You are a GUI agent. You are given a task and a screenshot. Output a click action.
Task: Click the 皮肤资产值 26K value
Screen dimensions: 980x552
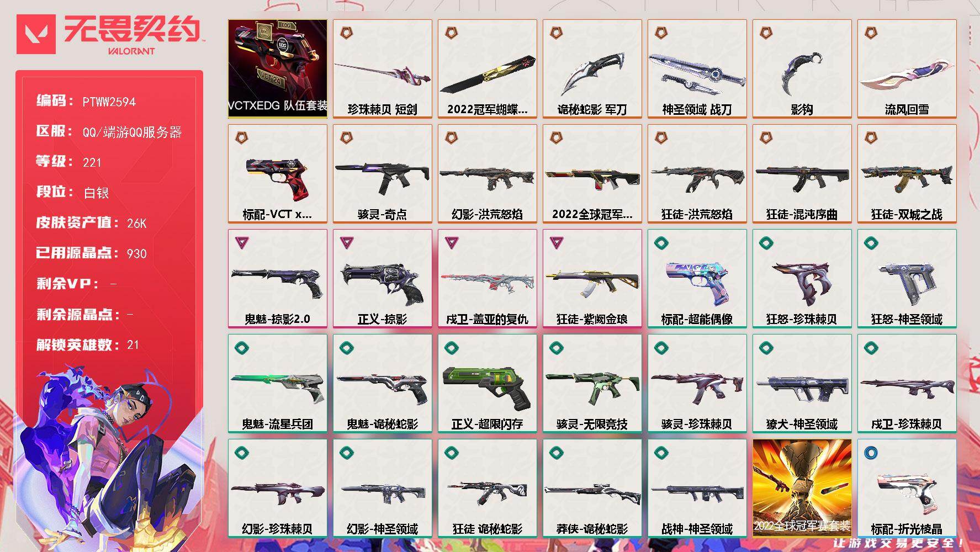[x=137, y=223]
